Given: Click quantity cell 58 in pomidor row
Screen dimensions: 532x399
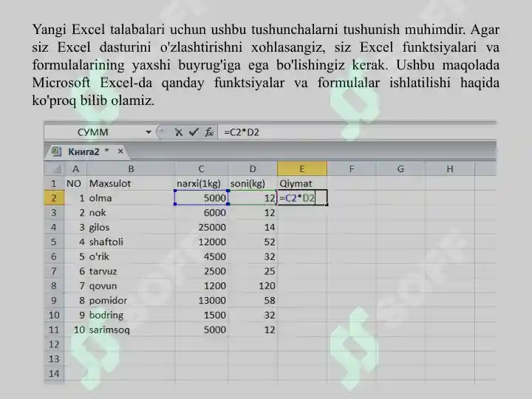Looking at the screenshot, I should pos(253,300).
